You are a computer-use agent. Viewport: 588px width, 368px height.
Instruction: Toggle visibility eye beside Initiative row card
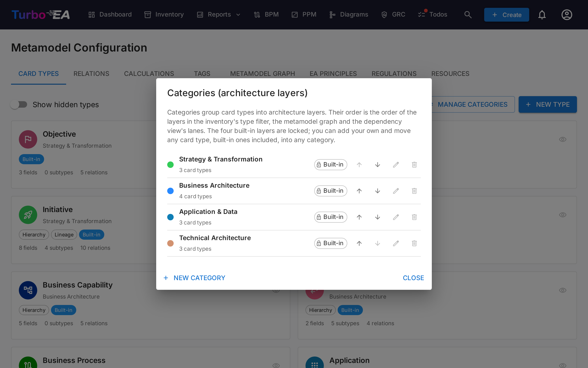[x=563, y=215]
